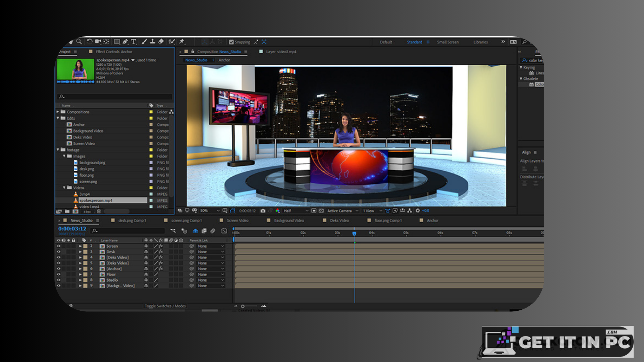Open the 1 View layout dropdown
644x362 pixels.
point(372,211)
